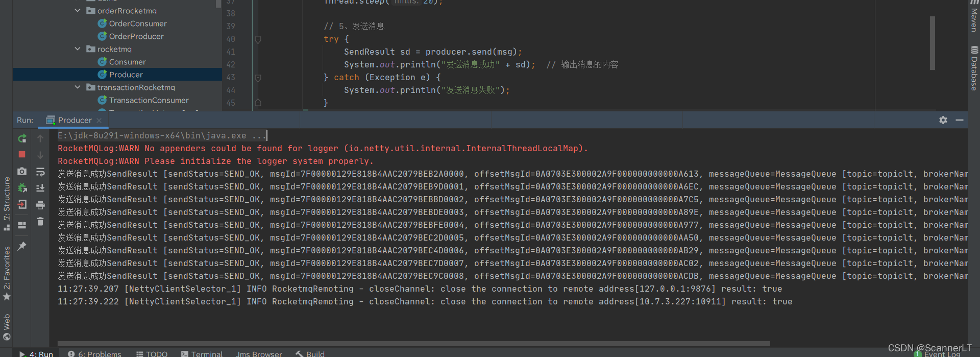Click the closeChannel line for 127.0.0.1:9876
The image size is (980, 357).
pos(420,289)
